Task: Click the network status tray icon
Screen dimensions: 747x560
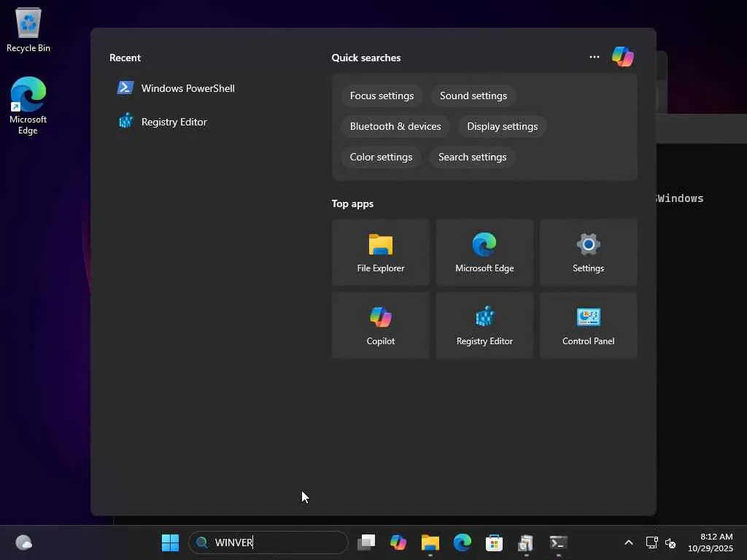Action: tap(651, 542)
